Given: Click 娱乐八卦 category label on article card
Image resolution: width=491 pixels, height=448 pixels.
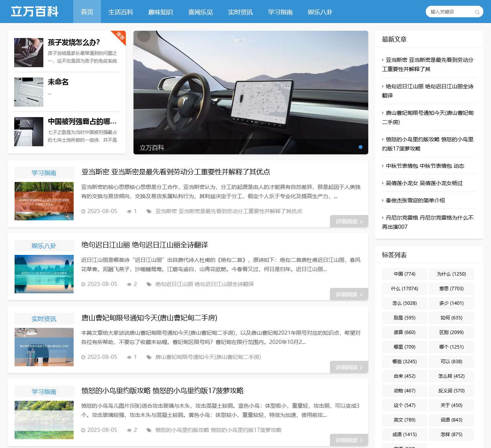Looking at the screenshot, I should pyautogui.click(x=44, y=246).
